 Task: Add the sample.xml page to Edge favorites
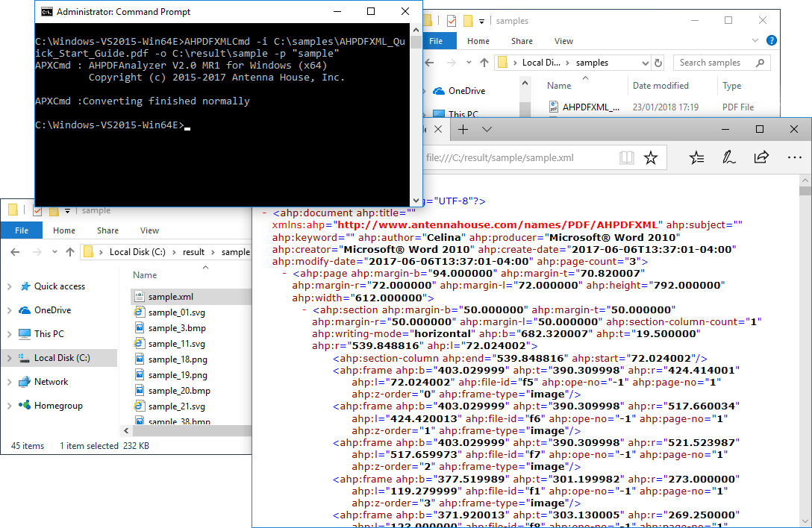point(651,157)
